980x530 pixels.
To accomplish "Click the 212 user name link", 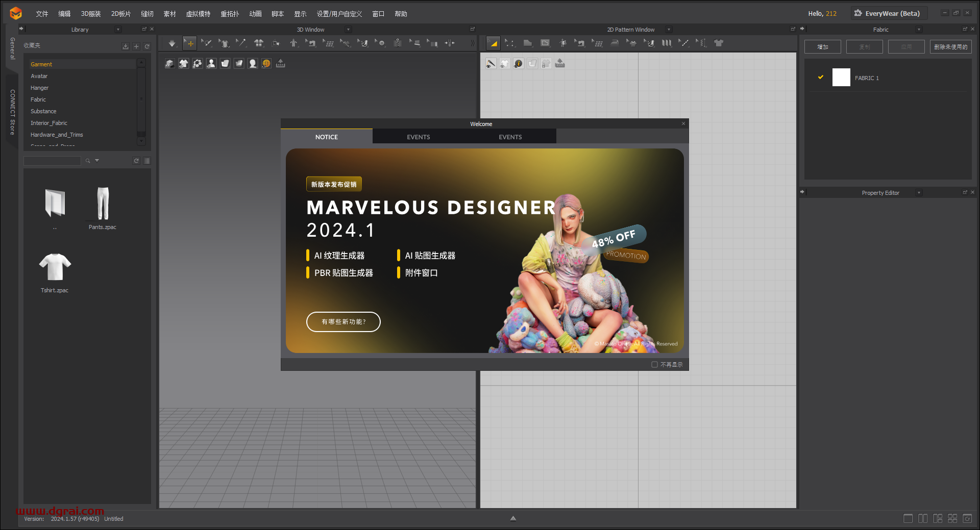I will point(831,14).
